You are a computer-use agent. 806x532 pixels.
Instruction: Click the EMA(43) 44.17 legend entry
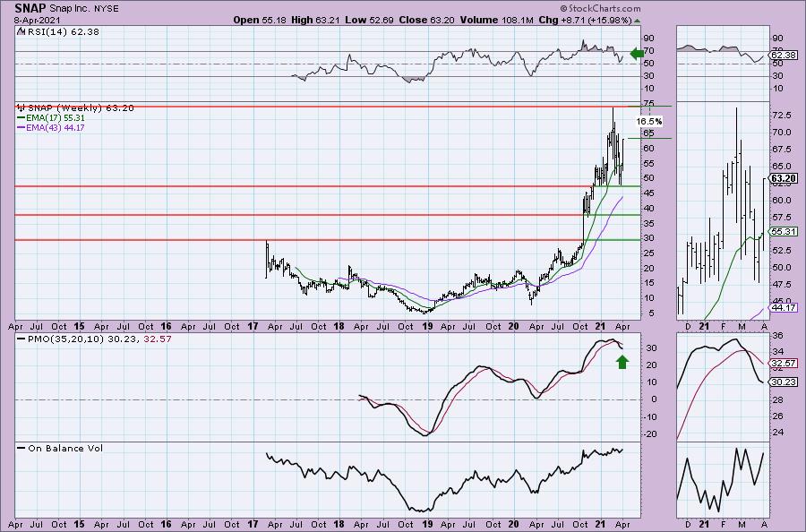[x=56, y=127]
